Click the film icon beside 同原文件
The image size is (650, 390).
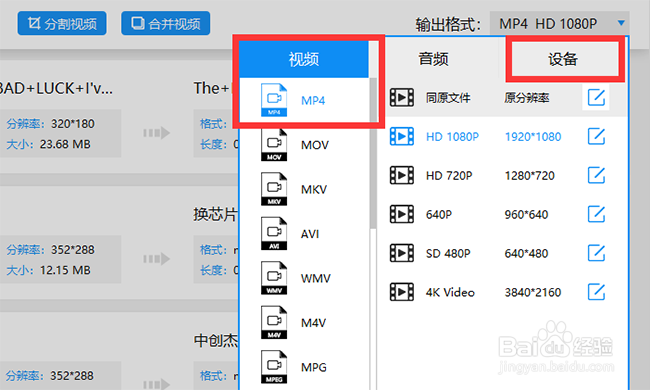(x=402, y=98)
